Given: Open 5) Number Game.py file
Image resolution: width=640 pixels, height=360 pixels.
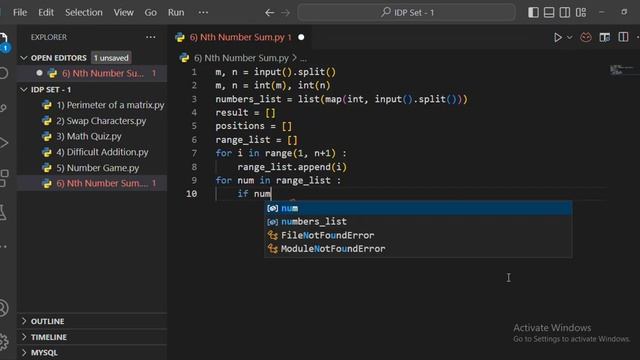Looking at the screenshot, I should tap(90, 168).
